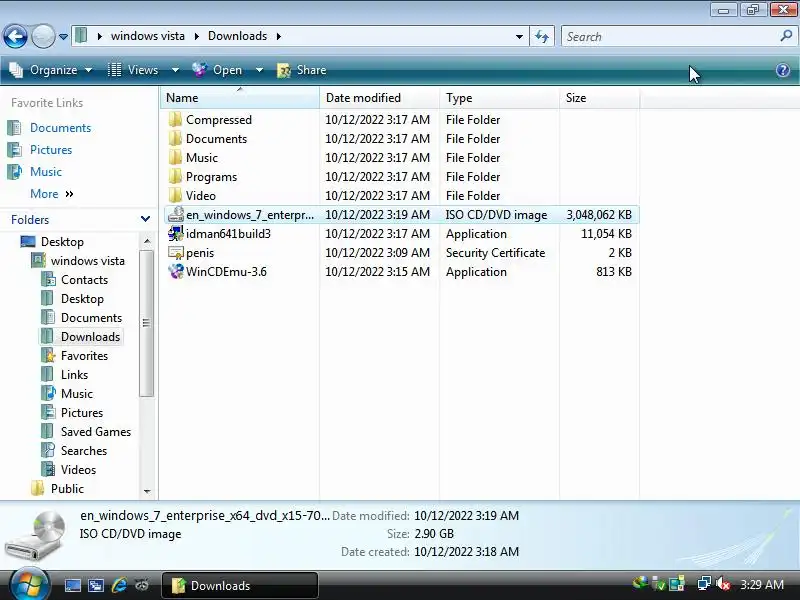Click Show Desktop in Quick Launch
This screenshot has width=800, height=600.
tap(72, 585)
